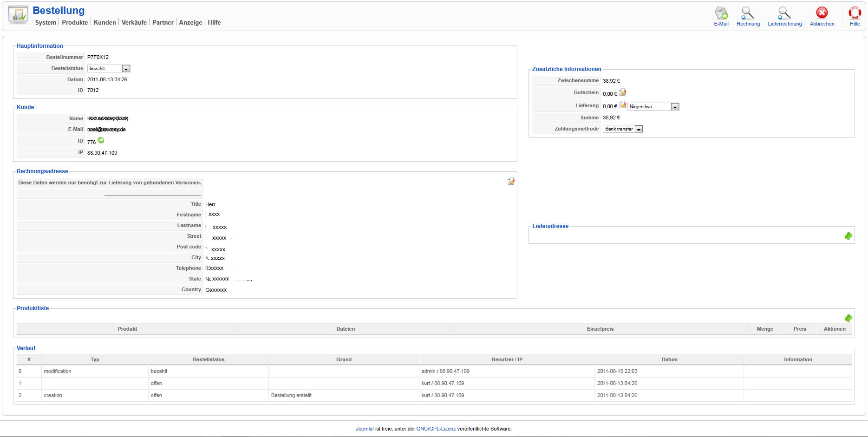This screenshot has width=868, height=437.
Task: Click green arrow next to customer ID 776
Action: point(101,140)
